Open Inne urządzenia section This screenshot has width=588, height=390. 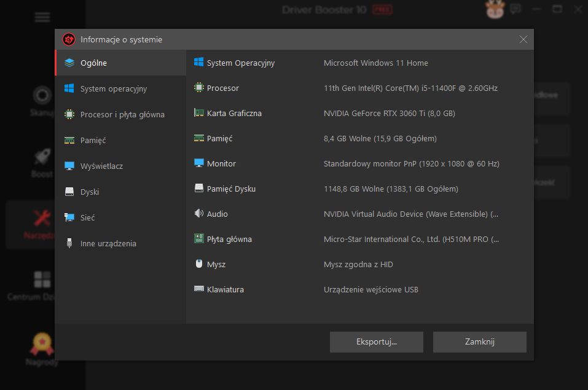(120, 243)
